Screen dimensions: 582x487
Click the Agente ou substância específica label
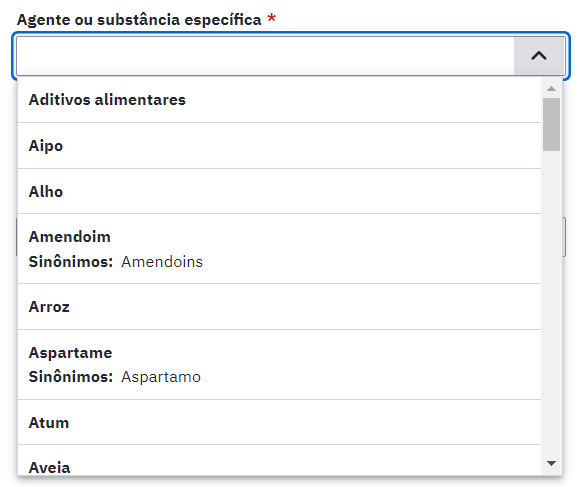[139, 20]
